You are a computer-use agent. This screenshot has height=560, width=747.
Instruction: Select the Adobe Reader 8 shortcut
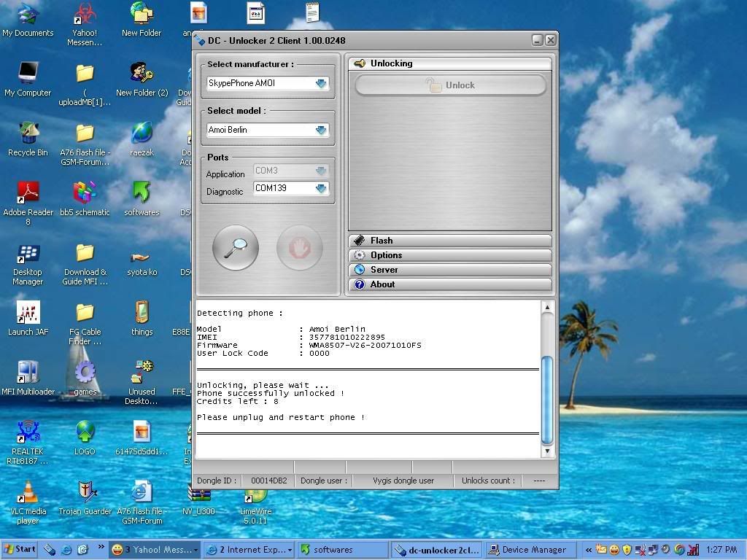[28, 204]
